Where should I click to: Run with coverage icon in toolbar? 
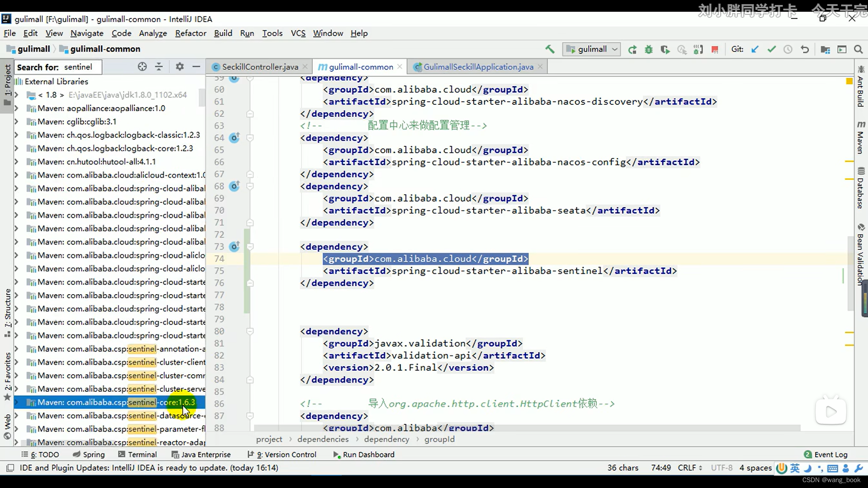coord(665,49)
